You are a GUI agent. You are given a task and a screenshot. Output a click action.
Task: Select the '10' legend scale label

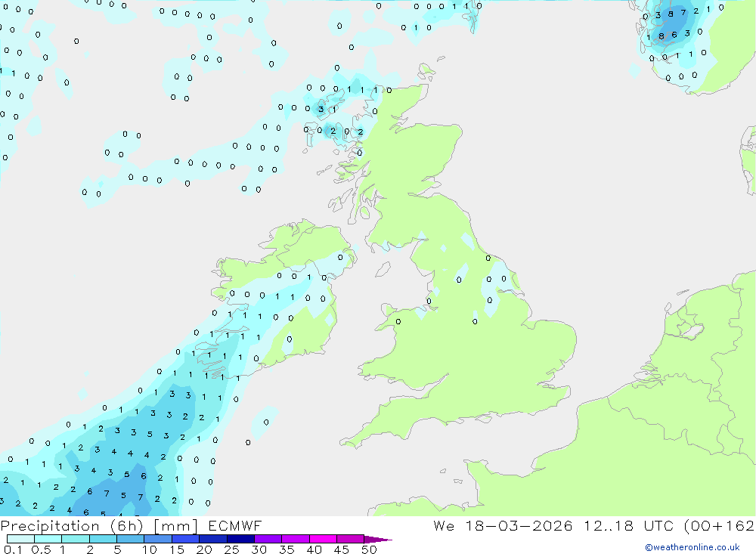tap(150, 549)
